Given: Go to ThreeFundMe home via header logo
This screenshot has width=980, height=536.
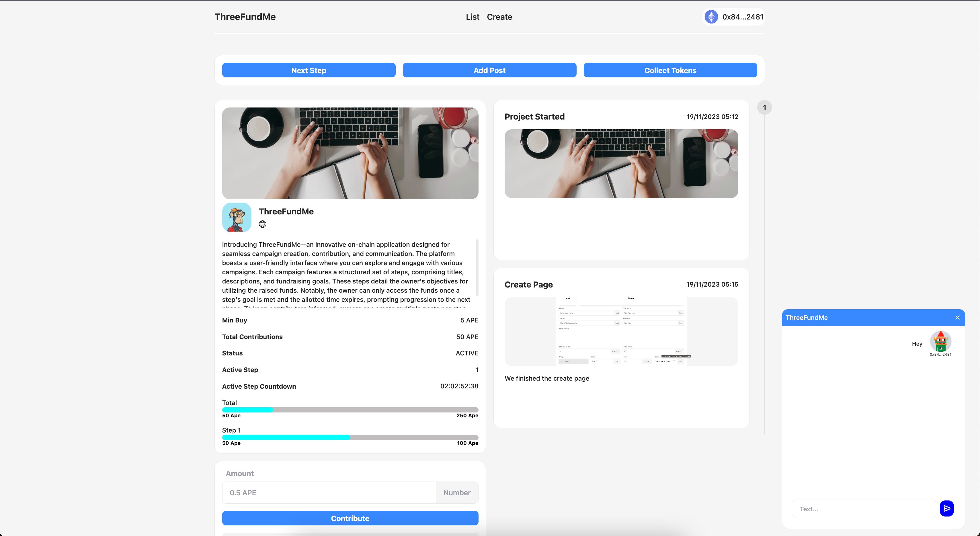Looking at the screenshot, I should 245,17.
